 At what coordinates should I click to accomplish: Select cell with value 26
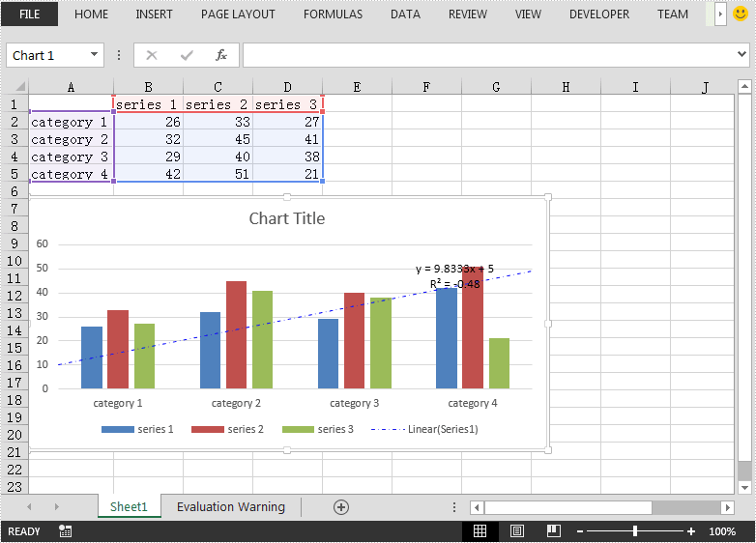click(149, 122)
